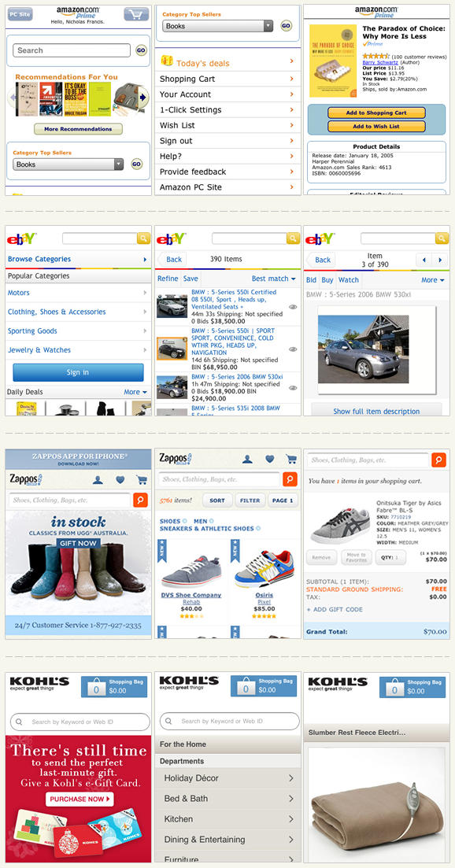Open the Best match sort dropdown
The image size is (455, 868).
[x=273, y=279]
